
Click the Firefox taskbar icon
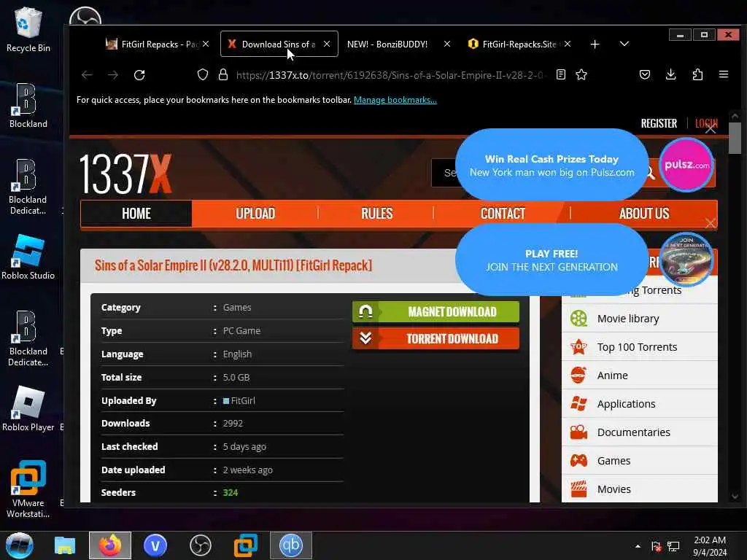[110, 545]
